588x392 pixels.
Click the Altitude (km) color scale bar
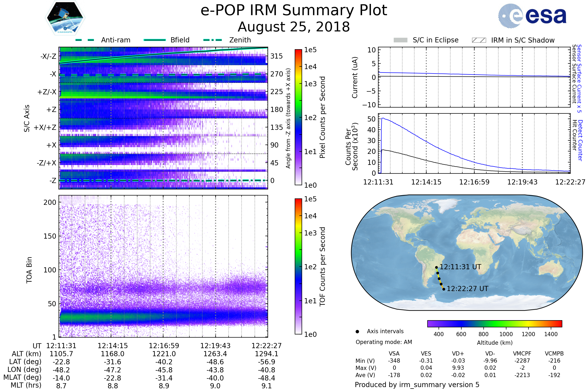click(x=494, y=324)
